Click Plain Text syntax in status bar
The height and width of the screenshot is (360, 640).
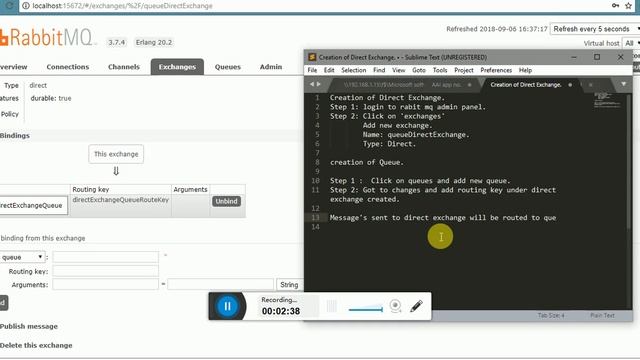click(602, 316)
